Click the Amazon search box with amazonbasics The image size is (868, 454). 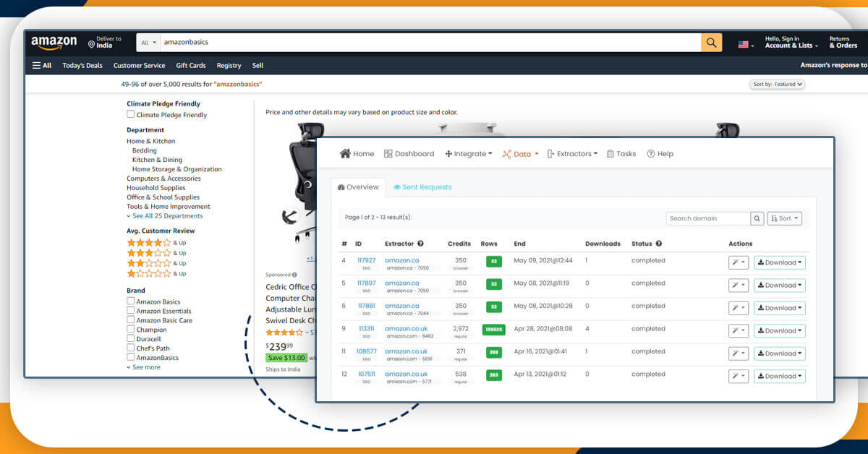[430, 43]
